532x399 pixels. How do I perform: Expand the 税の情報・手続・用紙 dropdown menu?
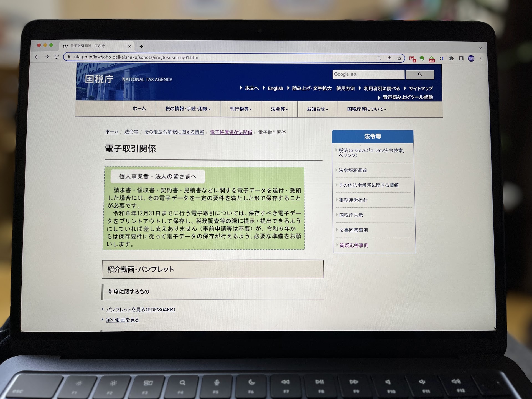tap(188, 109)
